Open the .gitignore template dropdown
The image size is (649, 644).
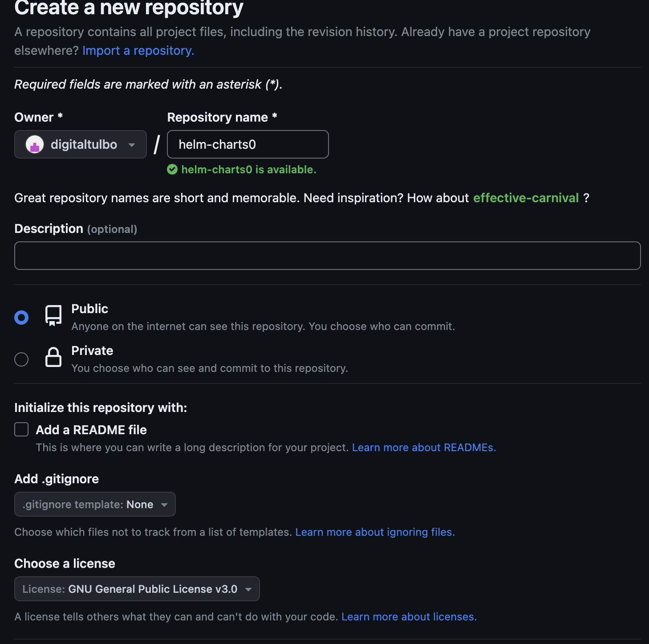(94, 504)
